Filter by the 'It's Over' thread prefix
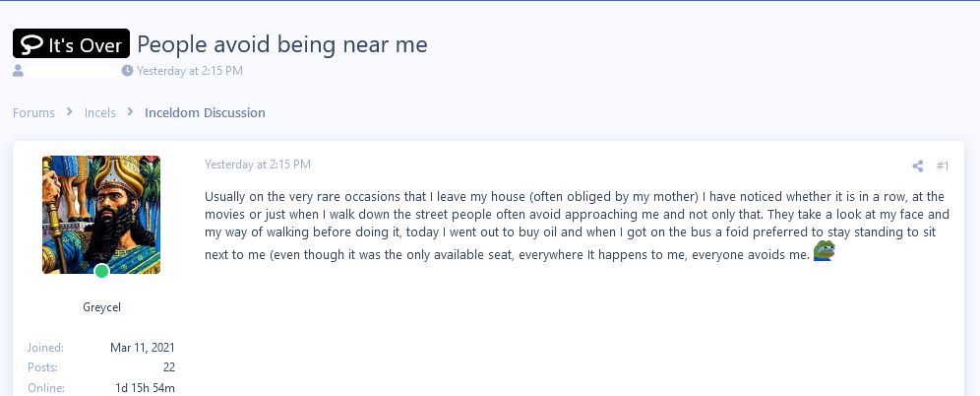The width and height of the screenshot is (980, 396). point(71,44)
